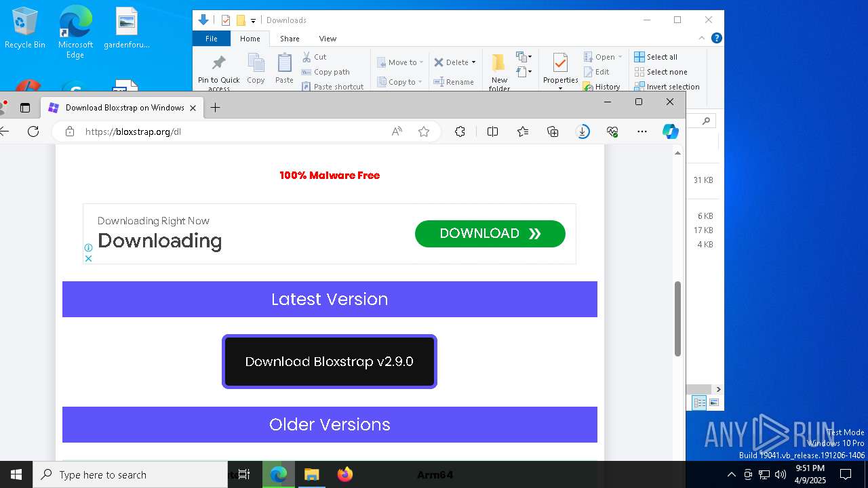Open Edge Settings and more menu
Image resolution: width=868 pixels, height=488 pixels.
coord(642,131)
